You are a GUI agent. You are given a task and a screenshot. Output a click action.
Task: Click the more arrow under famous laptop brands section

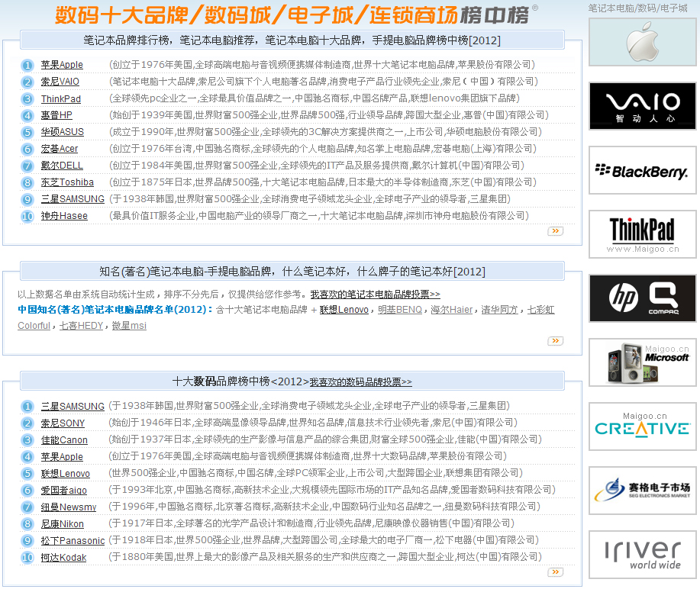tap(556, 340)
